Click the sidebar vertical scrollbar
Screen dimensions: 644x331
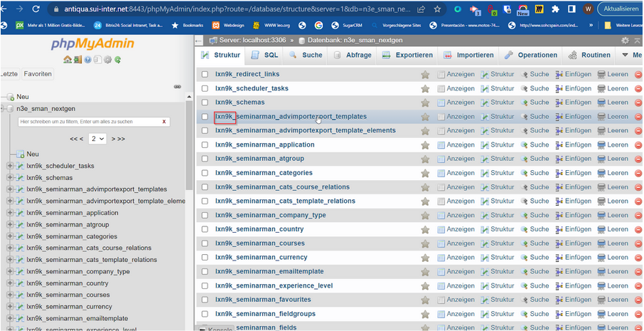click(x=188, y=178)
